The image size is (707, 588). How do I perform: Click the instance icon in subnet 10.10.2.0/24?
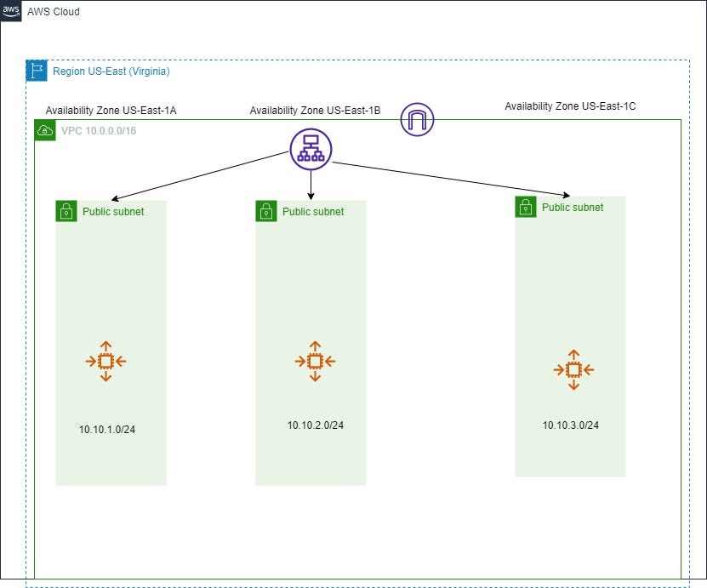click(x=314, y=361)
